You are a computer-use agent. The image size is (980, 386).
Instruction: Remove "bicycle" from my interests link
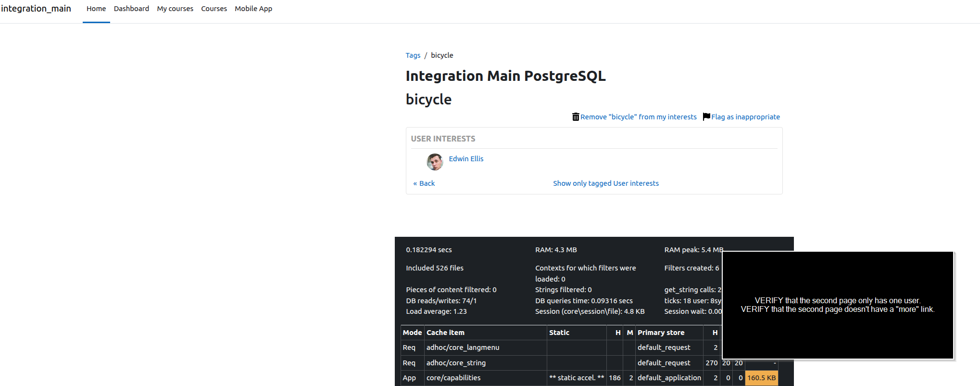[639, 117]
